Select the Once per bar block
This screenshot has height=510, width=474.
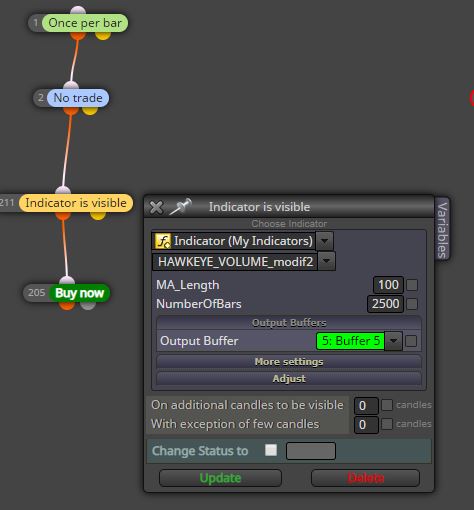click(x=85, y=23)
